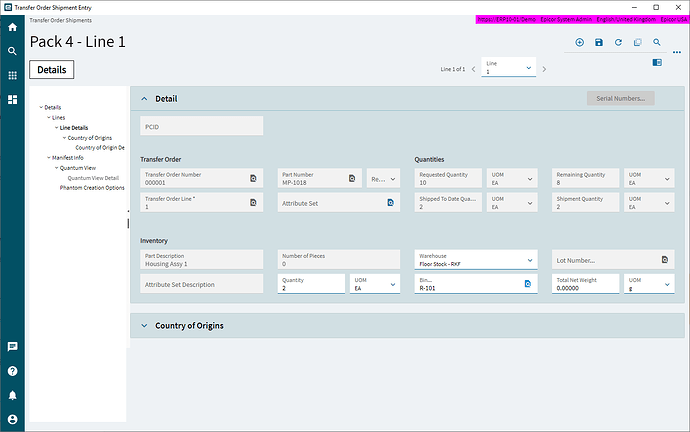690x432 pixels.
Task: Select Quantum View Detail tree item
Action: coord(93,178)
